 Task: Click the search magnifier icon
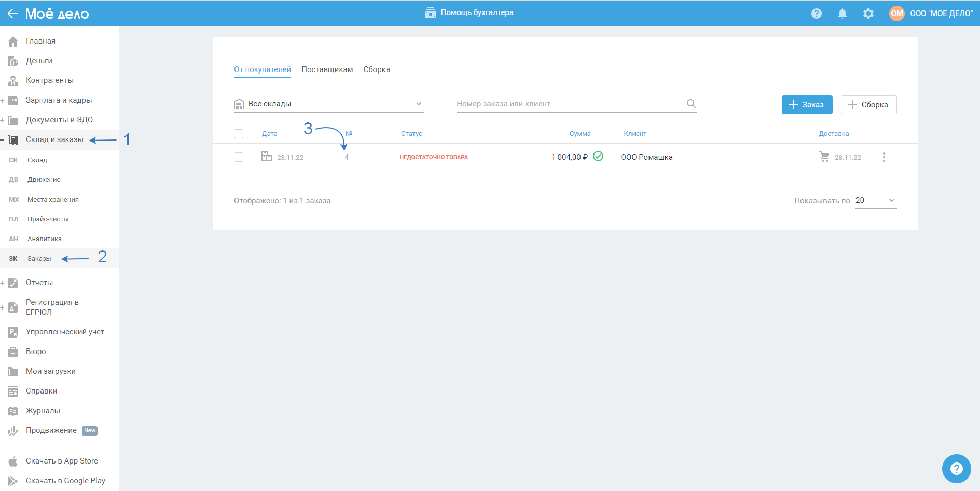691,104
